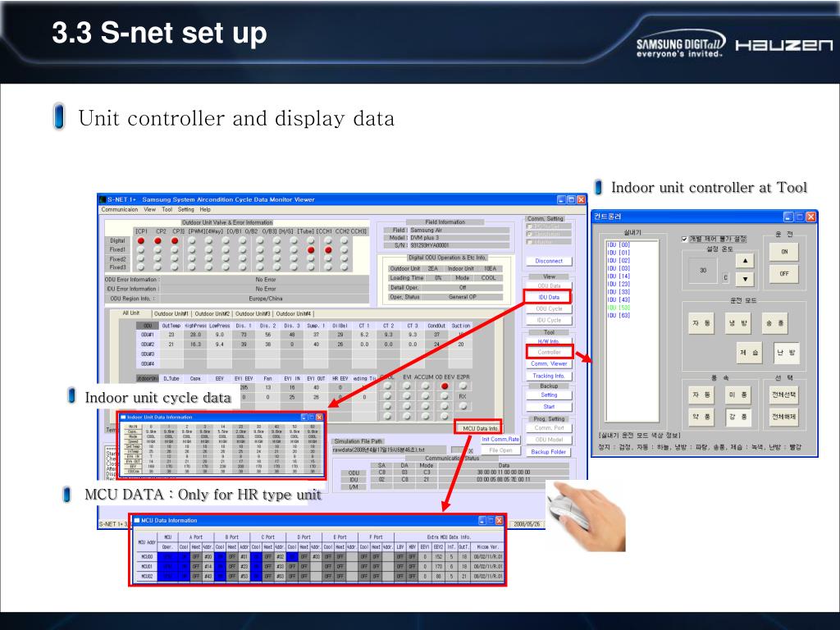Click the Backup Start button

click(x=549, y=407)
